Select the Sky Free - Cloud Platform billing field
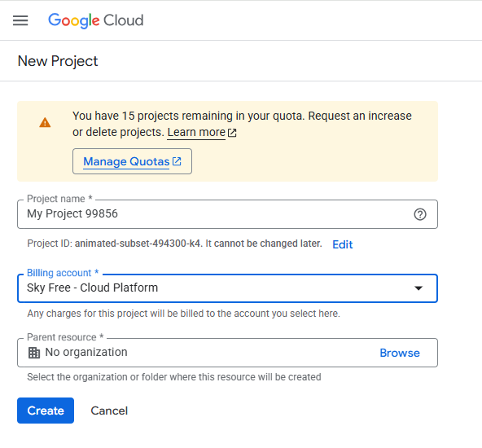Viewport: 482px width, 448px height. click(x=227, y=288)
